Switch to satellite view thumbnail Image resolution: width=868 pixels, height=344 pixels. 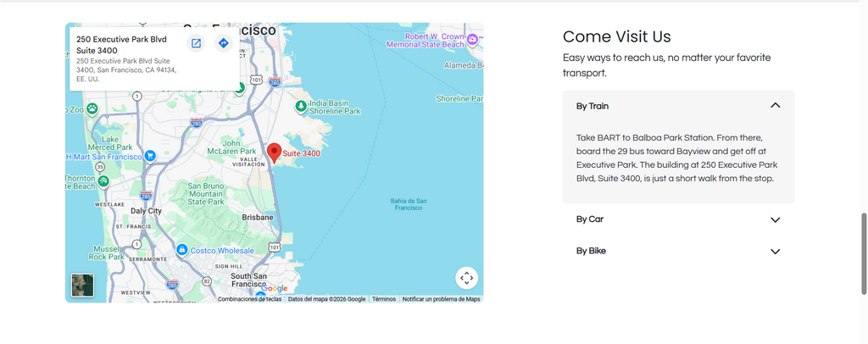point(82,286)
